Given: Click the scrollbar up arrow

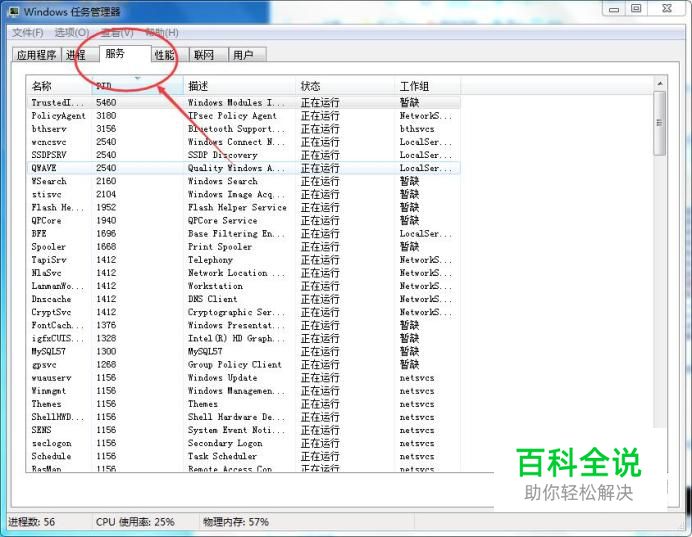Looking at the screenshot, I should point(660,83).
